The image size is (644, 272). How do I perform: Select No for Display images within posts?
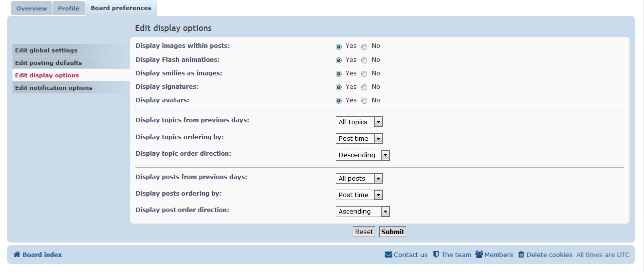coord(364,46)
